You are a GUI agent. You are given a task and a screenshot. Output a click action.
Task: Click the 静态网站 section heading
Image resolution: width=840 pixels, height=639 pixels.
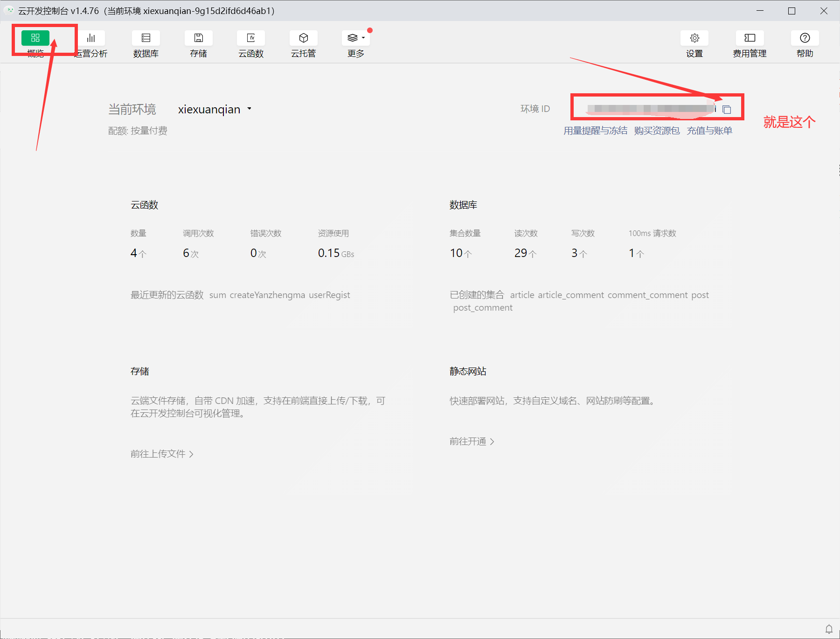coord(468,371)
